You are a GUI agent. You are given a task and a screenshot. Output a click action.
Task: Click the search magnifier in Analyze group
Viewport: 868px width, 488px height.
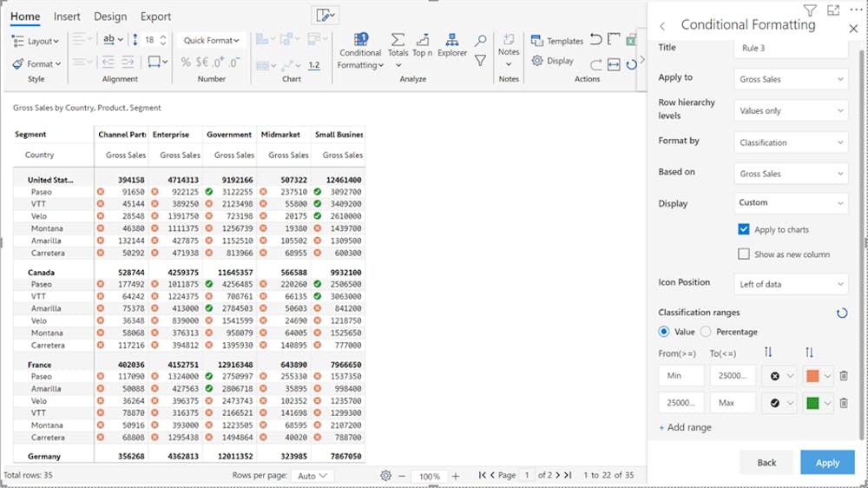click(480, 41)
